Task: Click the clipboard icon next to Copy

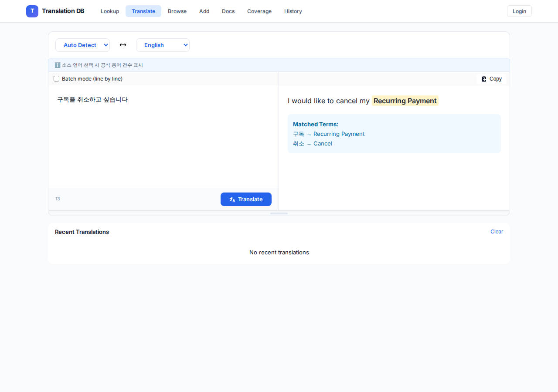Action: [x=483, y=79]
